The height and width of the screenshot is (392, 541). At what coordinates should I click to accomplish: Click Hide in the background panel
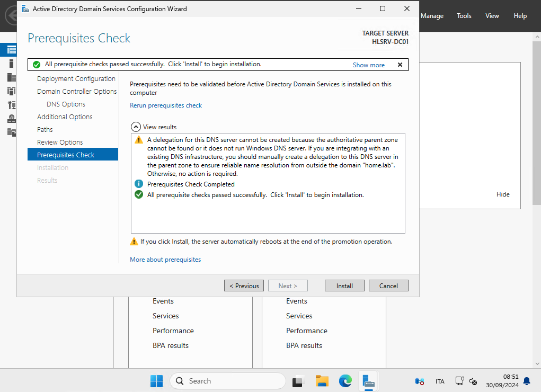pyautogui.click(x=503, y=194)
